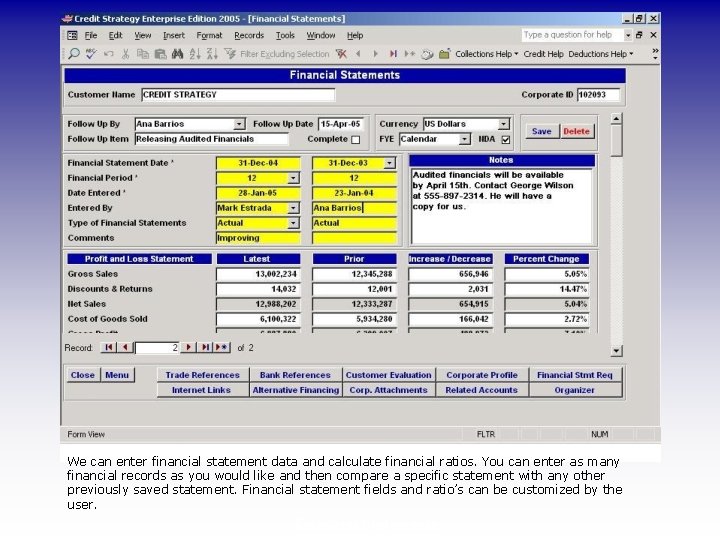Image resolution: width=720 pixels, height=540 pixels.
Task: Click the Close button at bottom left
Action: (83, 375)
